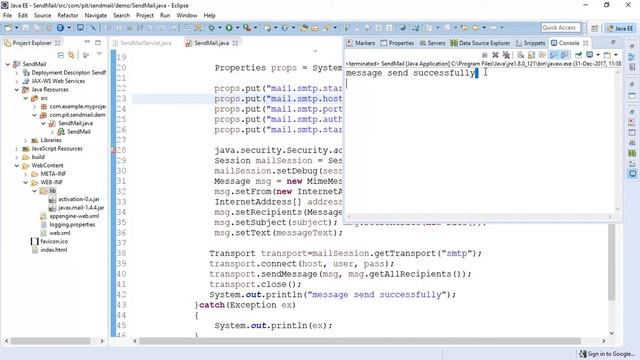The image size is (640, 360).
Task: Toggle Show Console on standard error change
Action: (564, 55)
